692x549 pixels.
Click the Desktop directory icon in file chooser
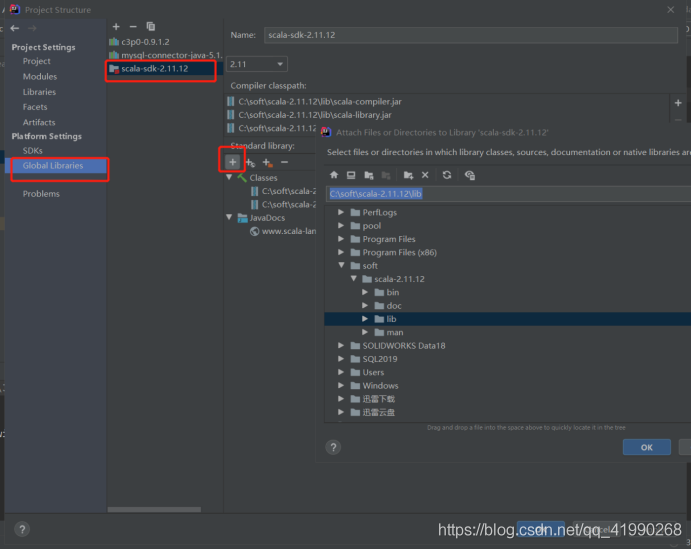tap(351, 175)
